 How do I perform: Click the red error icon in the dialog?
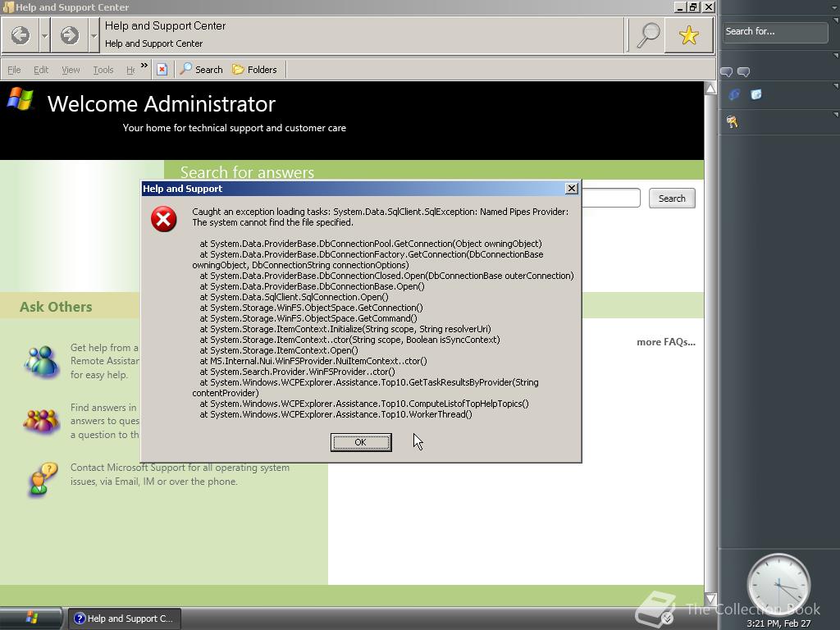[164, 219]
